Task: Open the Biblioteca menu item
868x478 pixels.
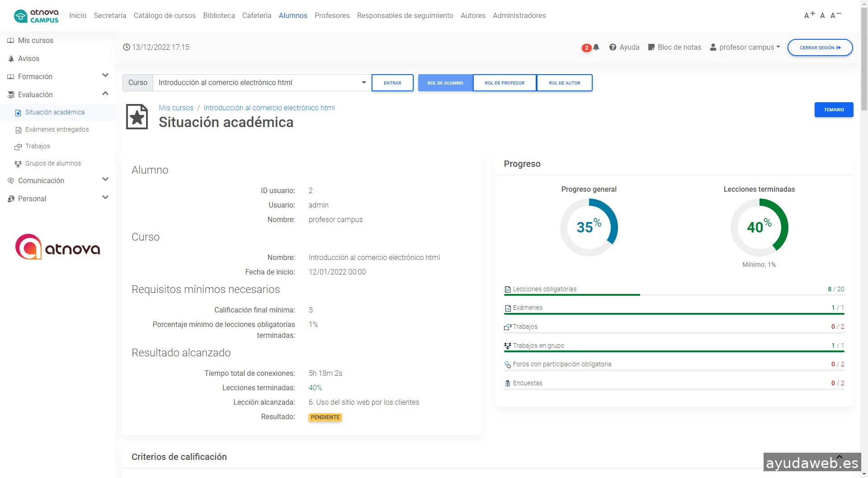Action: [x=219, y=15]
